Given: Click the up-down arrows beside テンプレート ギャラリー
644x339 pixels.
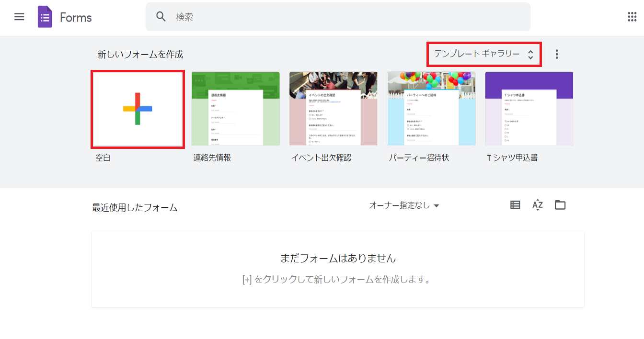Looking at the screenshot, I should pyautogui.click(x=530, y=55).
